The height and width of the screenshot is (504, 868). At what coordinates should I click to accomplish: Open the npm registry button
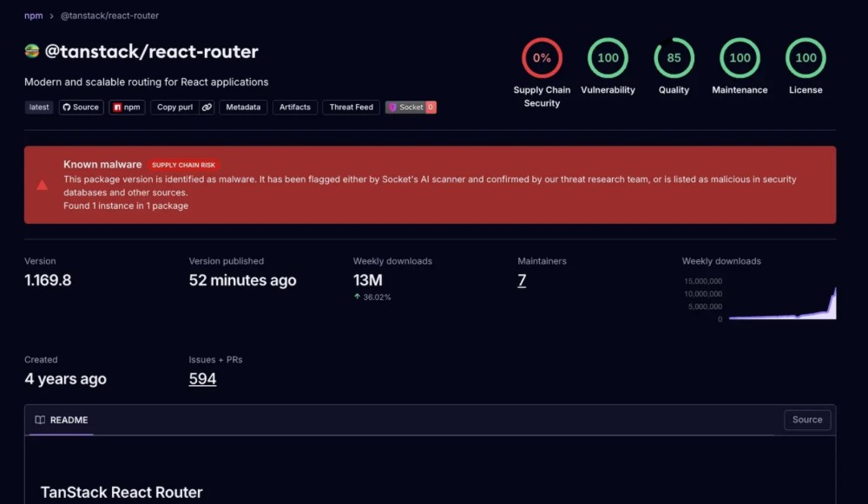127,108
